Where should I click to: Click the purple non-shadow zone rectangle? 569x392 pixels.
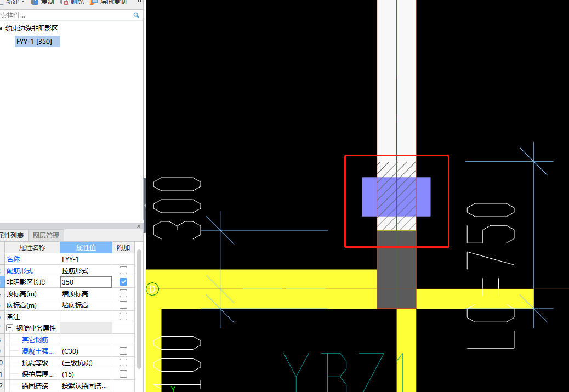[396, 197]
